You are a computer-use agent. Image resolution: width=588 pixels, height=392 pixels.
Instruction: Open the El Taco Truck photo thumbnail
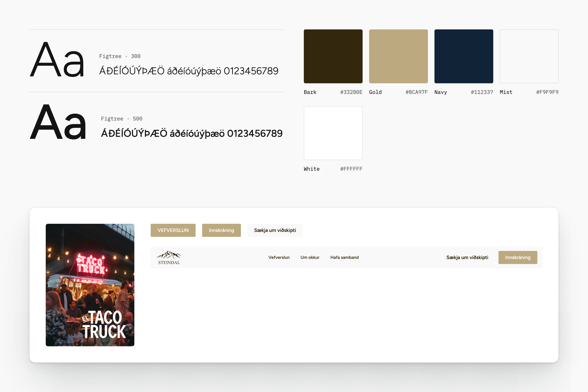(90, 285)
